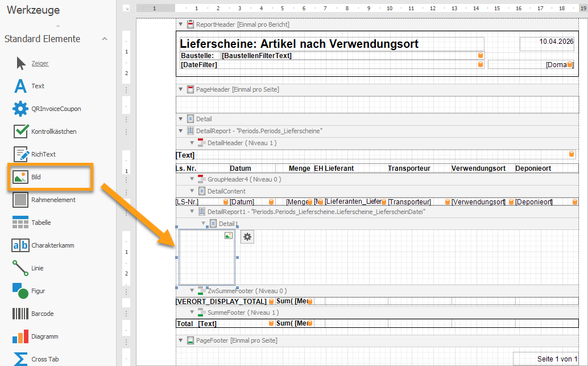Collapse the ZwSummeFooter band arrow
Viewport: 588px width, 366px height.
tap(192, 290)
